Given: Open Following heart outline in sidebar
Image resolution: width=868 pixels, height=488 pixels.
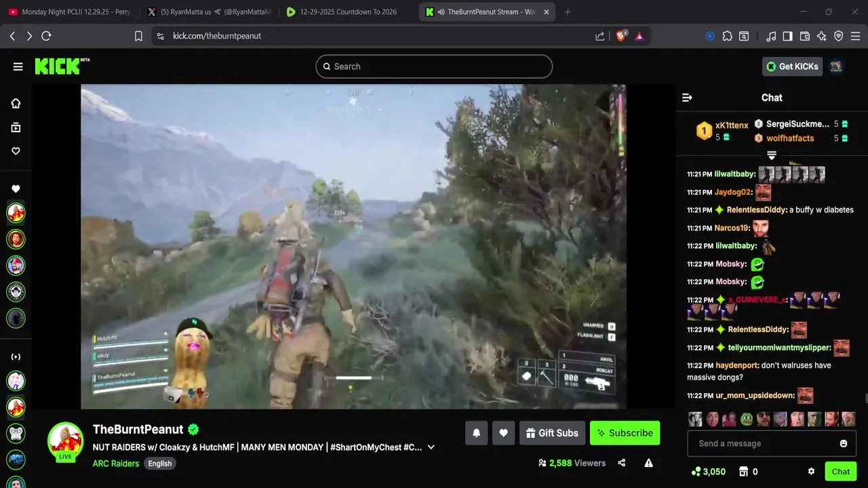Looking at the screenshot, I should 16,151.
